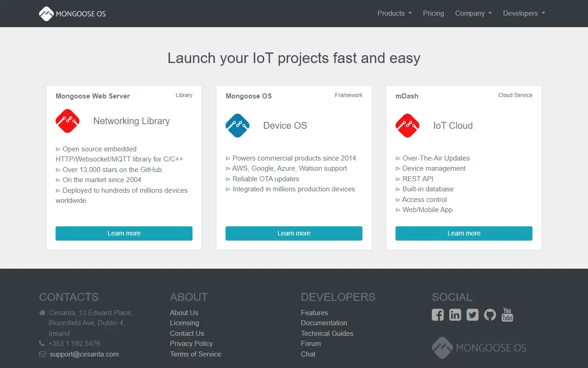Click the Device OS heading
588x368 pixels.
pos(285,126)
